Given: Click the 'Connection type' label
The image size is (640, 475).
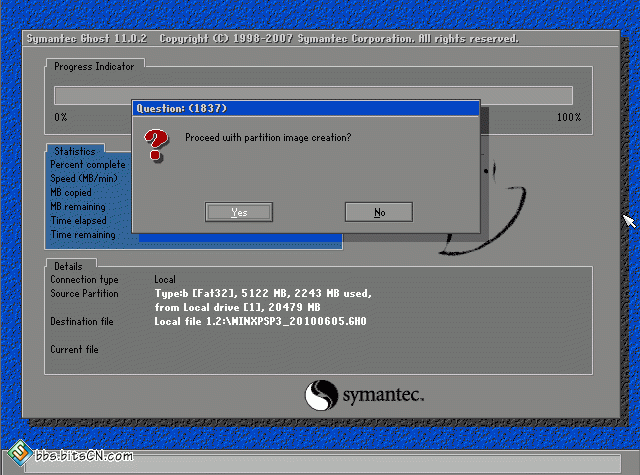Looking at the screenshot, I should tap(84, 280).
